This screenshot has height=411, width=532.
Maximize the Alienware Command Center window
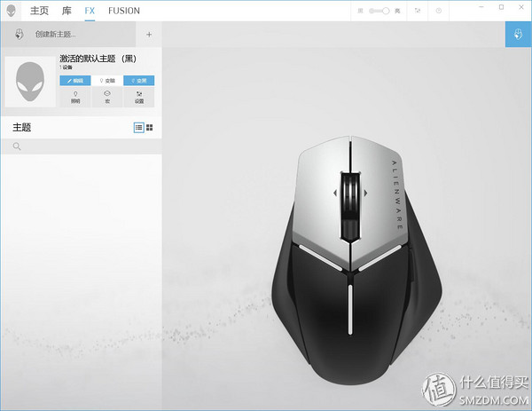[502, 7]
